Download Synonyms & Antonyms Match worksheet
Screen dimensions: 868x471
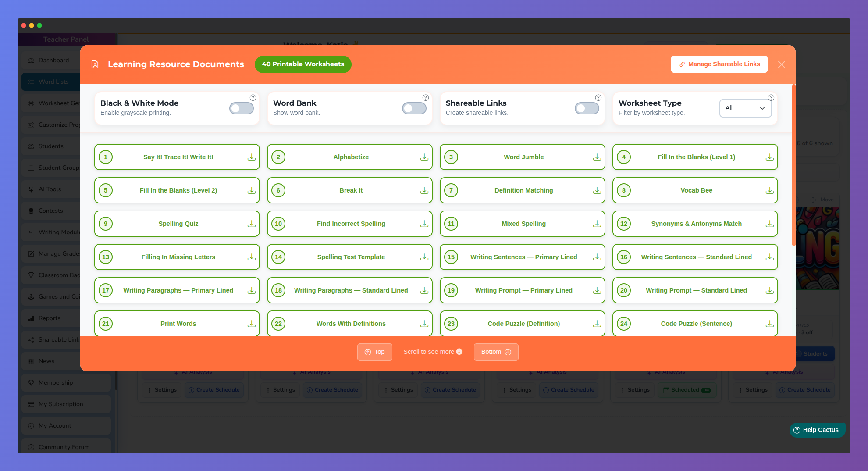(770, 224)
